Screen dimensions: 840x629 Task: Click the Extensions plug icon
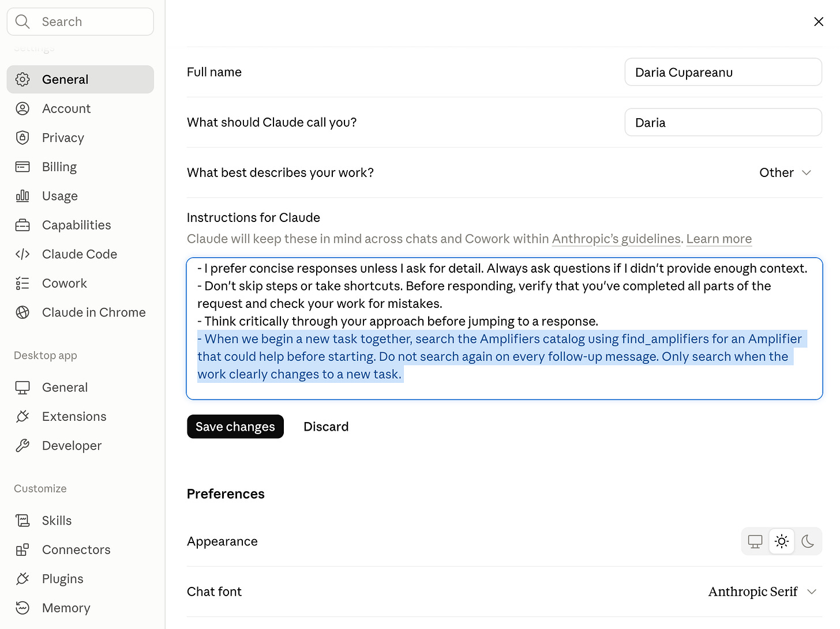coord(22,416)
